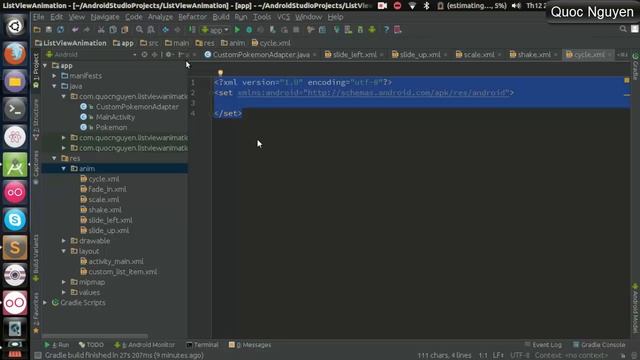This screenshot has height=360, width=640.
Task: Collapse the anim folder
Action: click(x=64, y=169)
